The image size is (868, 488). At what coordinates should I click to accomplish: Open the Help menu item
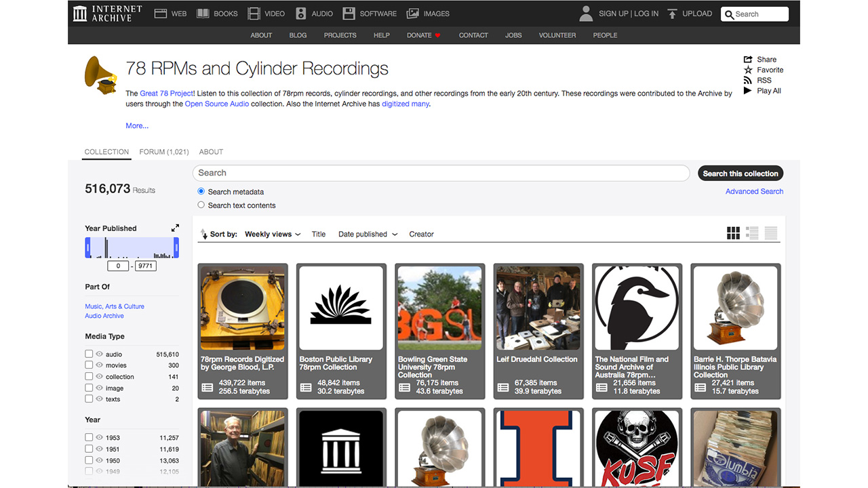point(382,35)
